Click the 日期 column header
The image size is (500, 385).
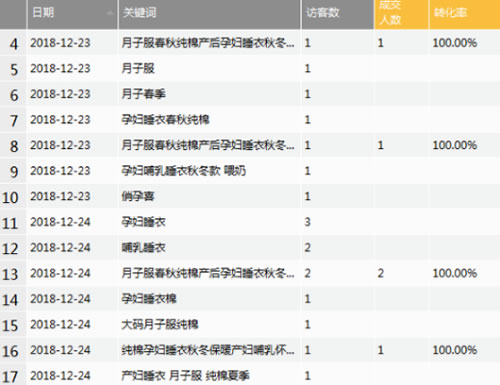72,14
